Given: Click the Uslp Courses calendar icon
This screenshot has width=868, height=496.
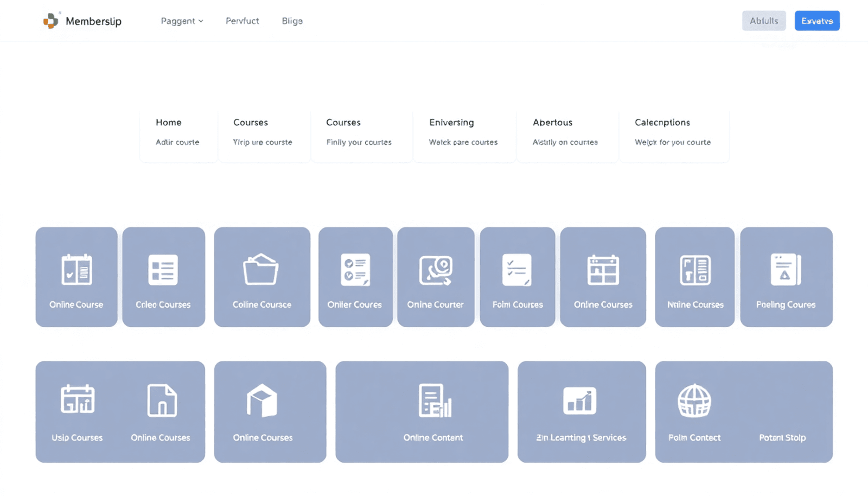Looking at the screenshot, I should point(78,400).
